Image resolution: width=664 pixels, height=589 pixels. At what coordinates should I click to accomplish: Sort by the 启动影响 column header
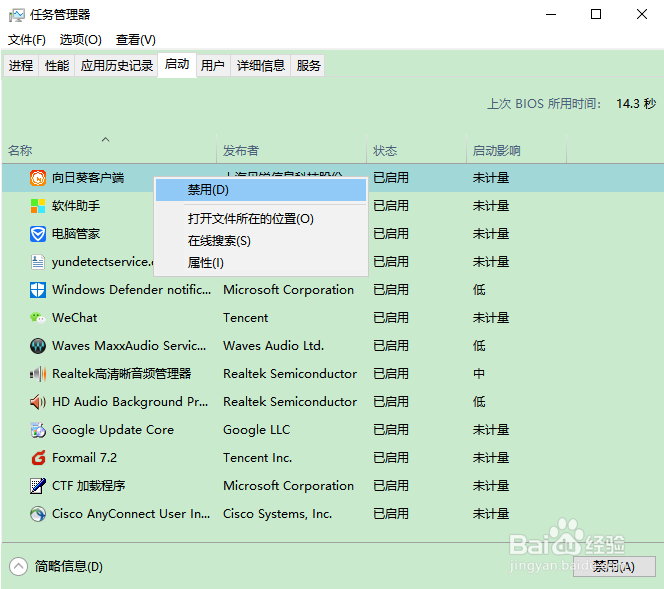[516, 150]
